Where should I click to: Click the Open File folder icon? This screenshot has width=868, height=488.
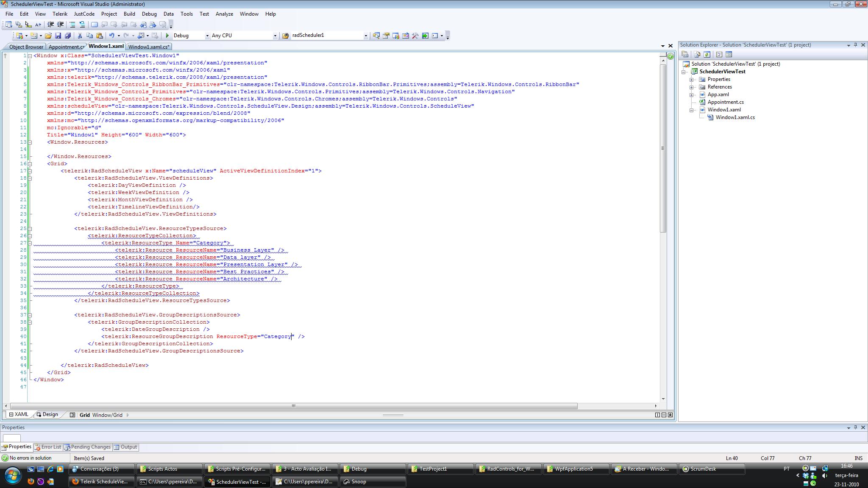48,36
